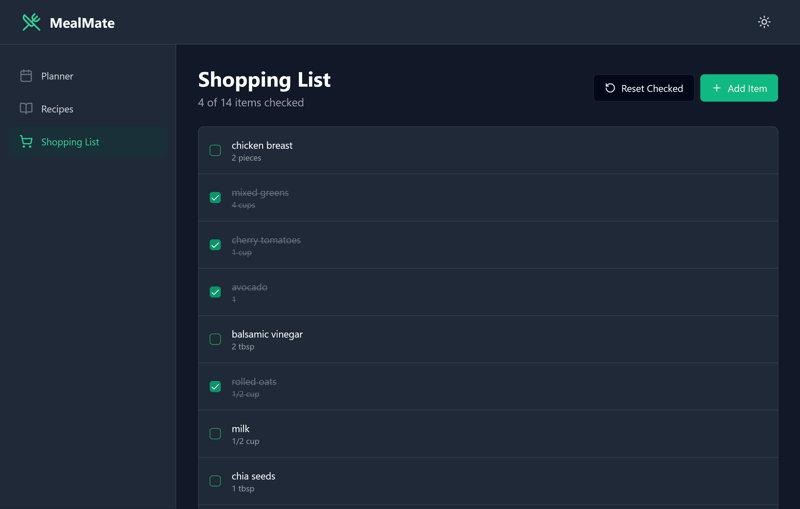The width and height of the screenshot is (800, 509).
Task: Click the MealMate fork and knife logo
Action: coord(32,22)
